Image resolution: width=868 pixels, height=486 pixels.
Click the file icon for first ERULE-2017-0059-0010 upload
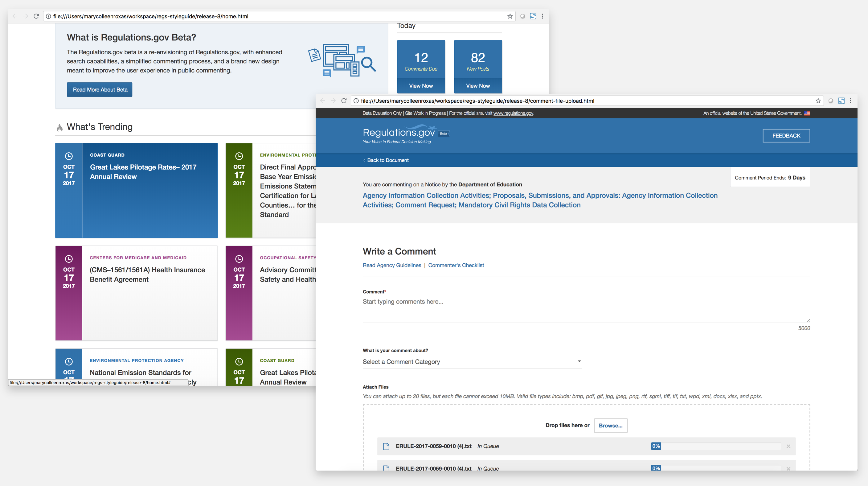[x=386, y=446]
